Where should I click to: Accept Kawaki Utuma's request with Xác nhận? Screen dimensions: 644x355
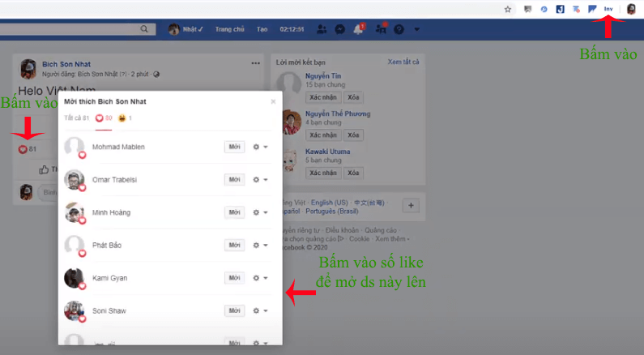[x=323, y=173]
